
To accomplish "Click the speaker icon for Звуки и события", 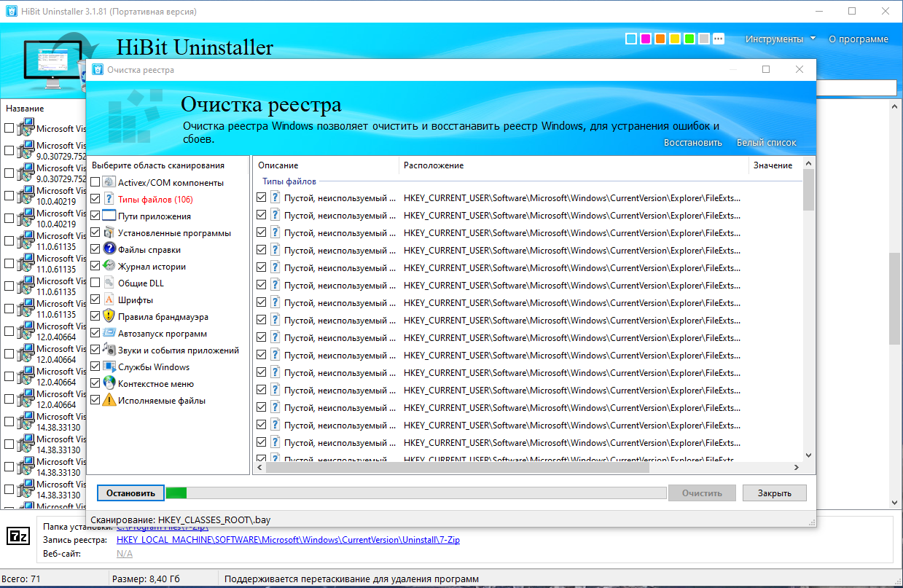I will point(109,350).
